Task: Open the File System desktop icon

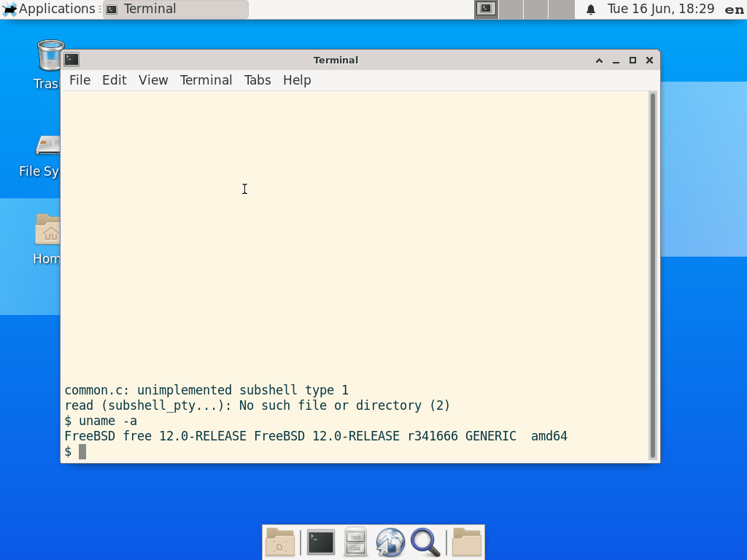Action: (48, 146)
